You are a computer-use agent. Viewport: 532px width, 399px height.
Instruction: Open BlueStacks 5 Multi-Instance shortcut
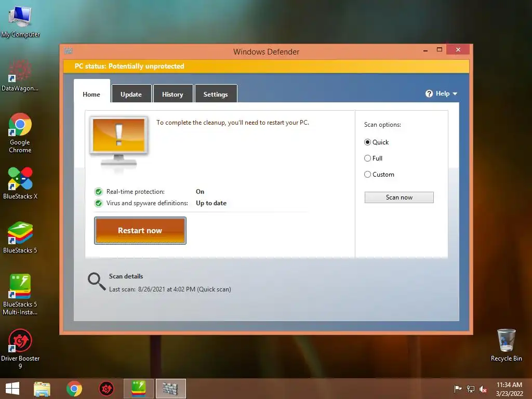click(x=20, y=295)
